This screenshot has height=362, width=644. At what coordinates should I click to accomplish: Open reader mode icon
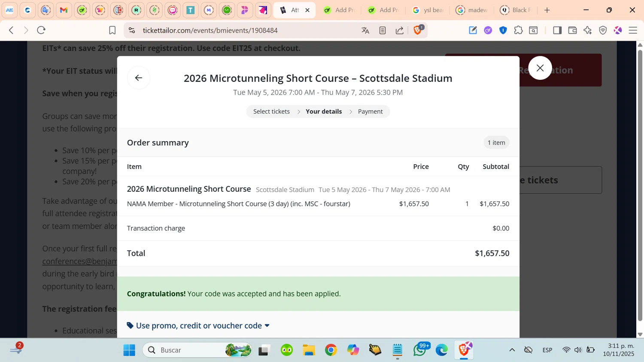coord(383,30)
